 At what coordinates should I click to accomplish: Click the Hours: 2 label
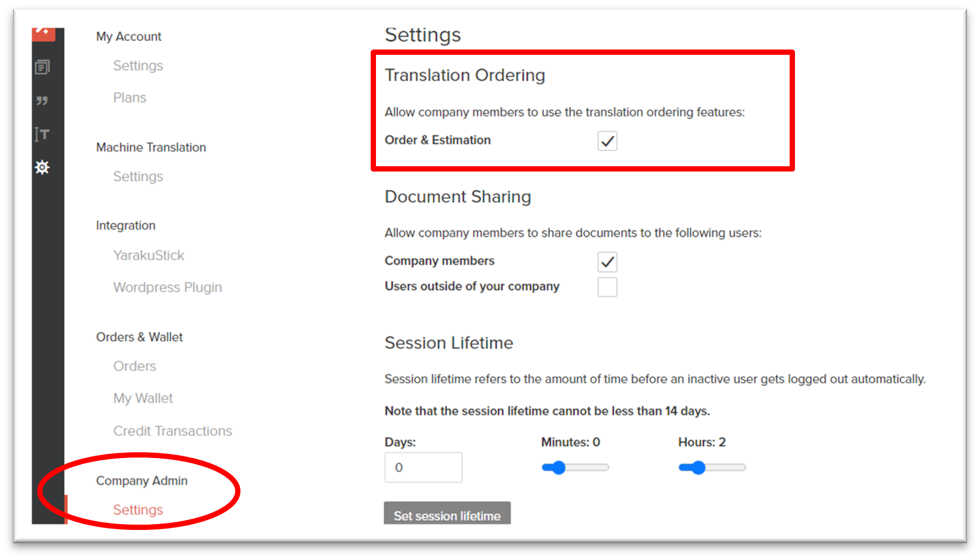coord(702,443)
